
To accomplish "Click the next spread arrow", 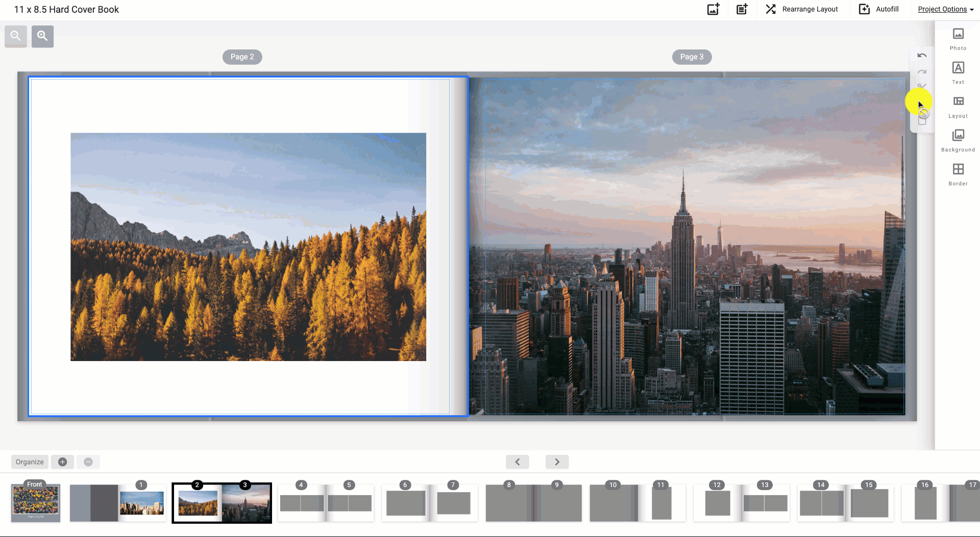I will (x=557, y=462).
